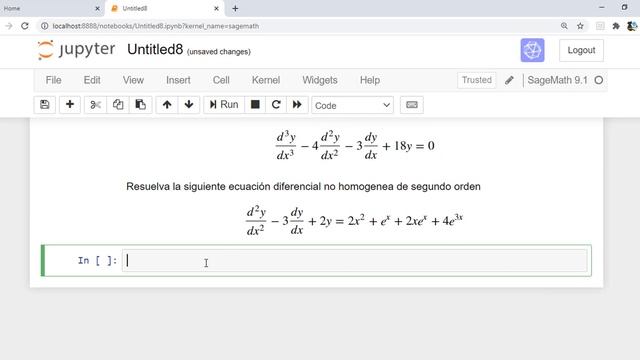Open the browser profile avatar
640x360 pixels.
coord(632,26)
